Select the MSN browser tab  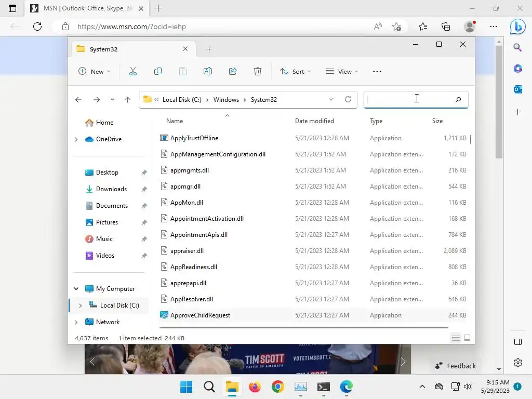(x=87, y=8)
